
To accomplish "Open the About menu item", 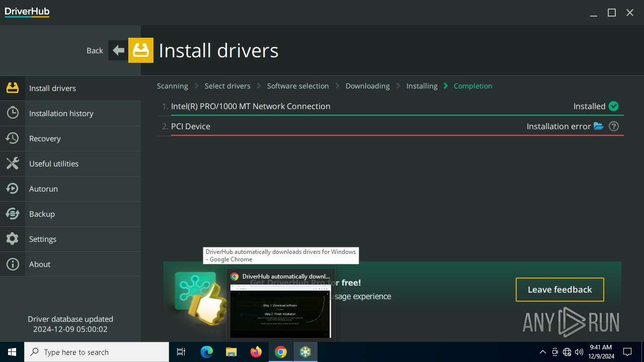I will [70, 264].
